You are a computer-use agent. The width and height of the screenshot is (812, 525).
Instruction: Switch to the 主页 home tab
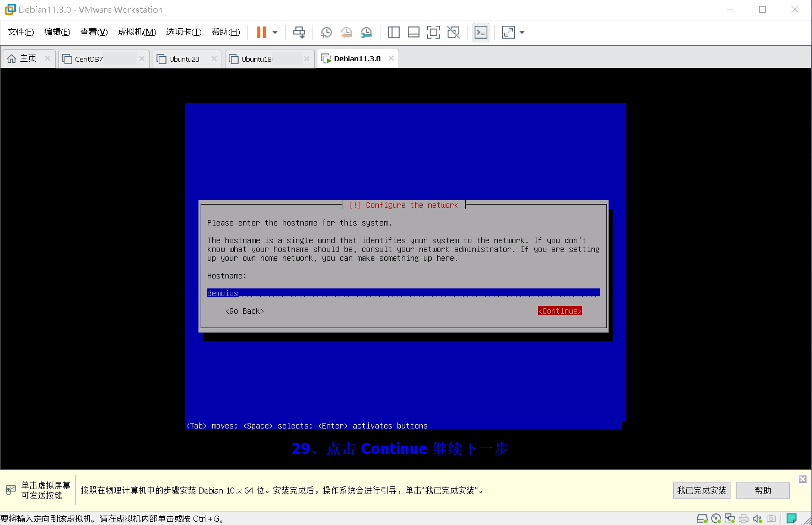pos(28,58)
